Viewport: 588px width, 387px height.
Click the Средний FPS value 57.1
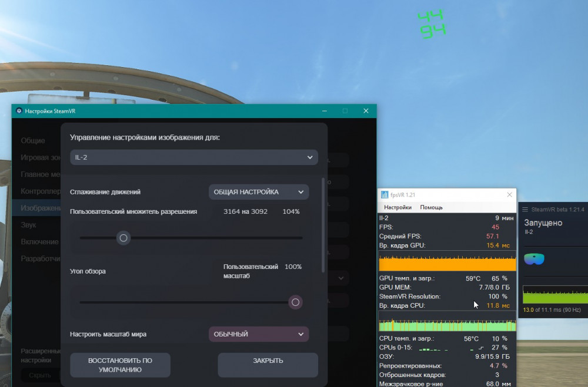tap(492, 237)
